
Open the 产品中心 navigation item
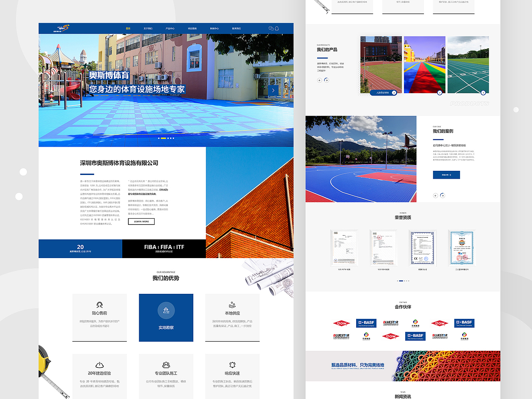point(170,28)
